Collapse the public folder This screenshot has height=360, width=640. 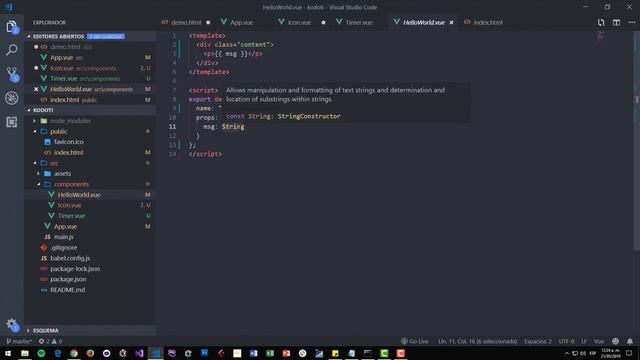pos(58,131)
